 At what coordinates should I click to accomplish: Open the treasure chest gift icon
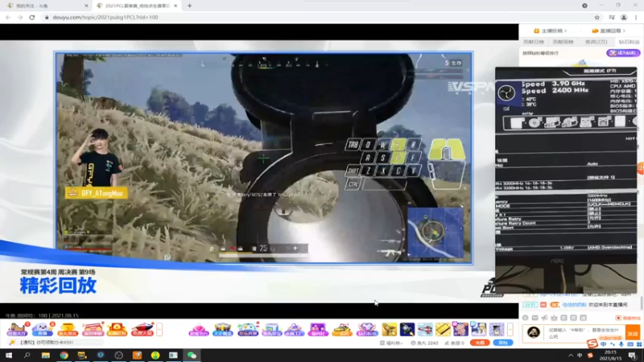[222, 330]
